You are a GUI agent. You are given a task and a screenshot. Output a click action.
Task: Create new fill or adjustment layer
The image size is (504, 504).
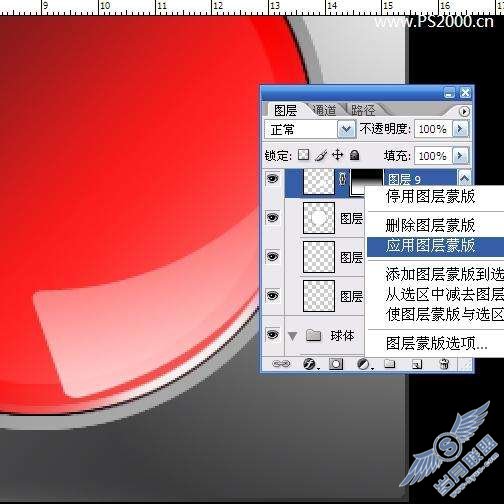[364, 364]
